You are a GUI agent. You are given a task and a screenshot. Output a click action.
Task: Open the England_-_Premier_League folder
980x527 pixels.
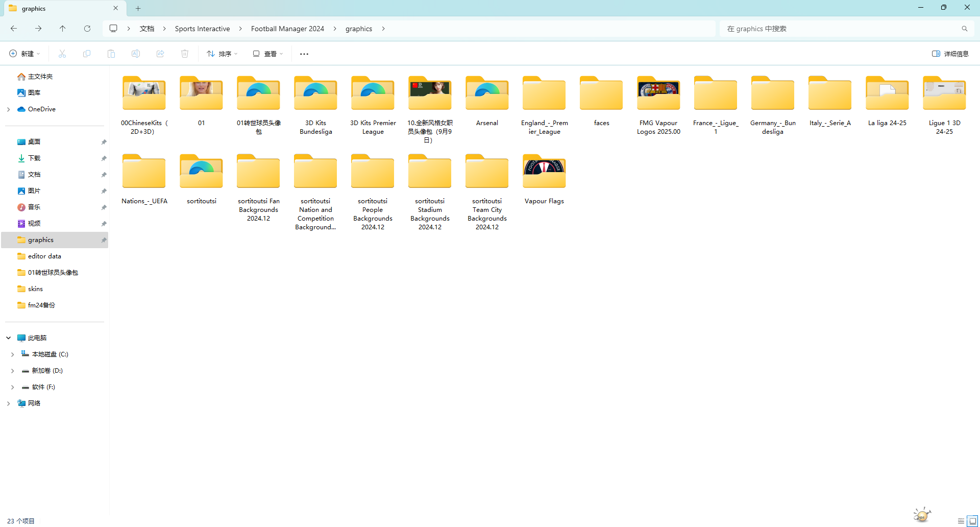point(545,105)
